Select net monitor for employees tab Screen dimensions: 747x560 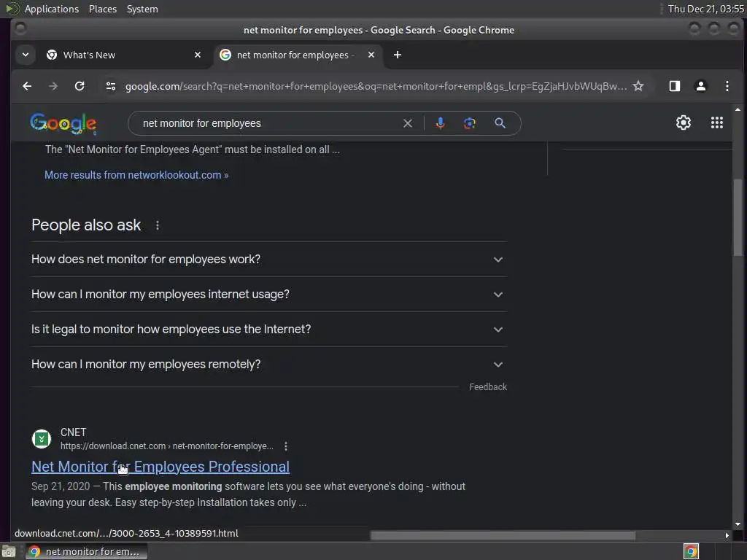(x=298, y=55)
